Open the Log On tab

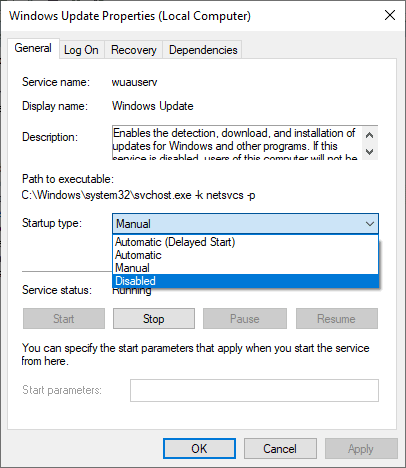tap(81, 50)
